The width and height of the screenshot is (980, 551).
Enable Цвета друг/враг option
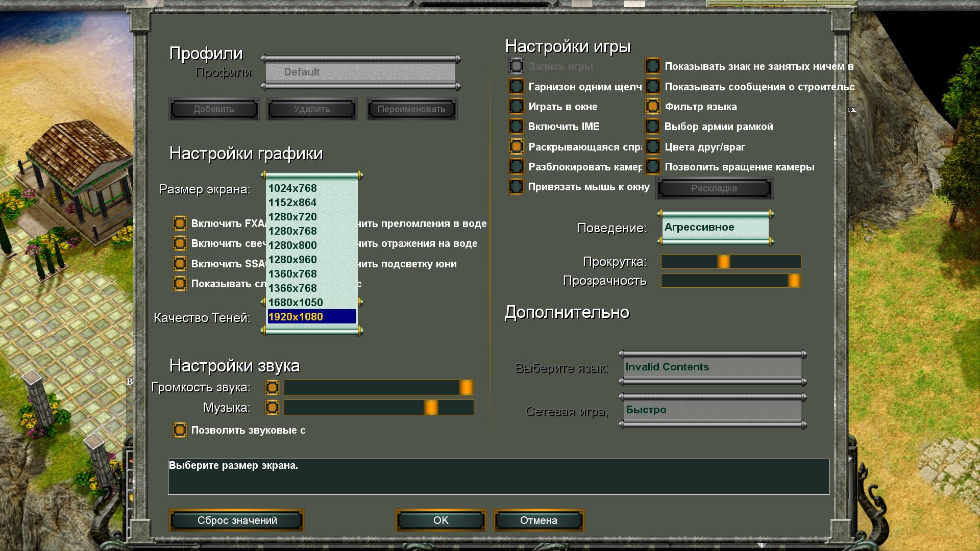coord(653,147)
